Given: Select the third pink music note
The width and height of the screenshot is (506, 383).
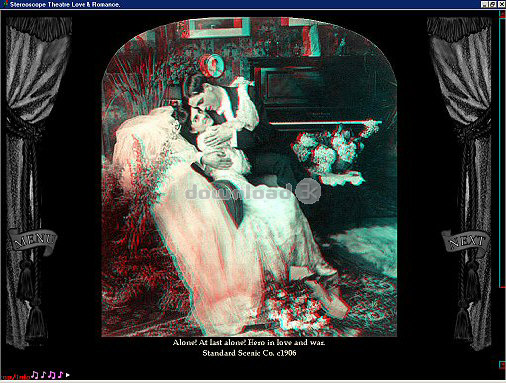Looking at the screenshot, I should coord(52,375).
